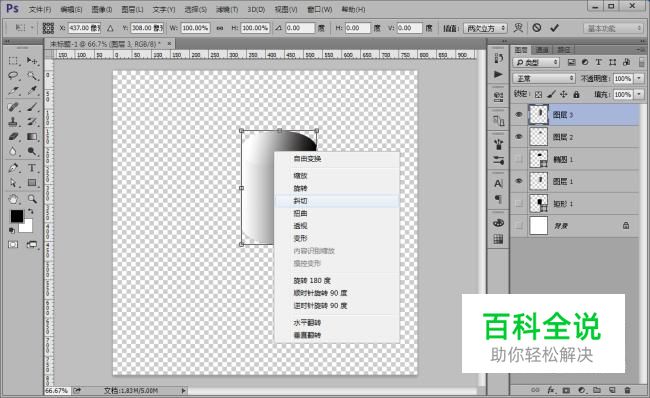This screenshot has width=650, height=398.
Task: Delete layer with the trash icon
Action: [627, 390]
